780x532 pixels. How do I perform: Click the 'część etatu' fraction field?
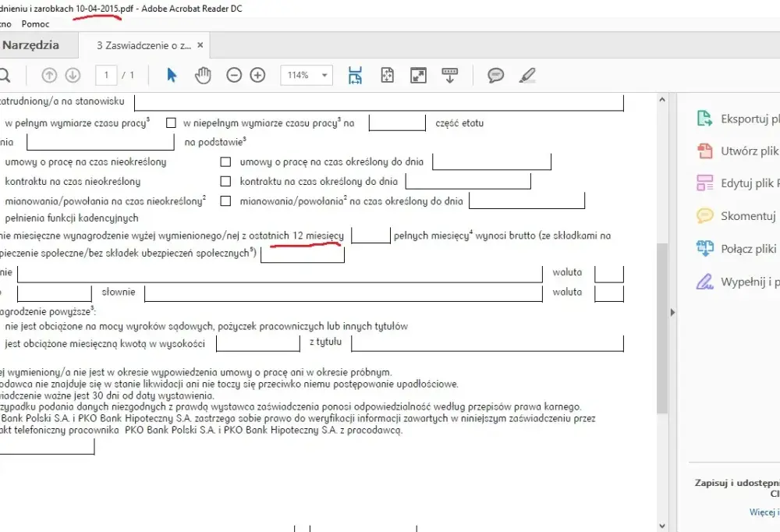[x=397, y=123]
